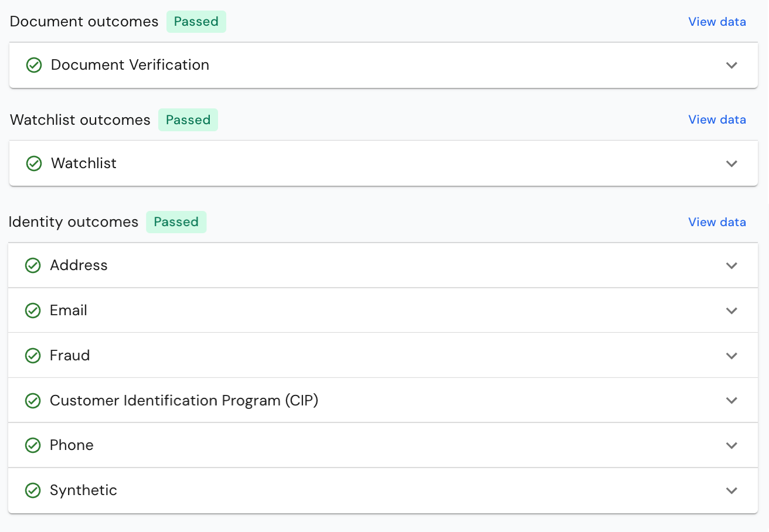Click the Passed badge beside Identity outcomes
The height and width of the screenshot is (532, 769).
point(176,222)
